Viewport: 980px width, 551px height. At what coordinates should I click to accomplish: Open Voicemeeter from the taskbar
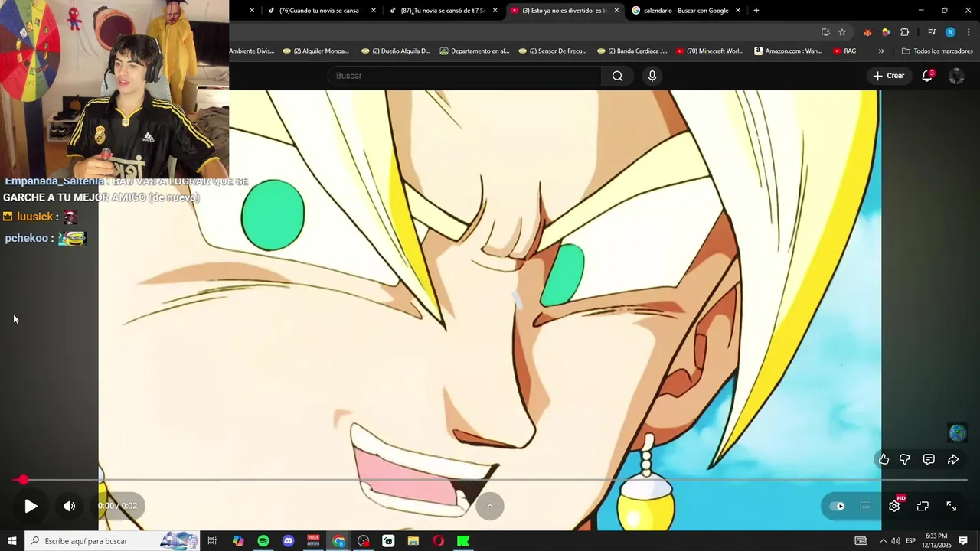coord(313,541)
